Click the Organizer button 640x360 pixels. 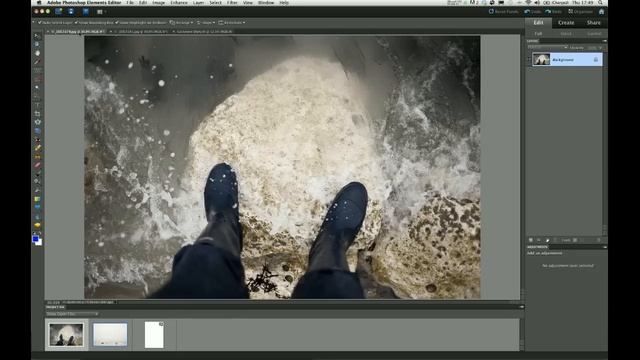(580, 11)
